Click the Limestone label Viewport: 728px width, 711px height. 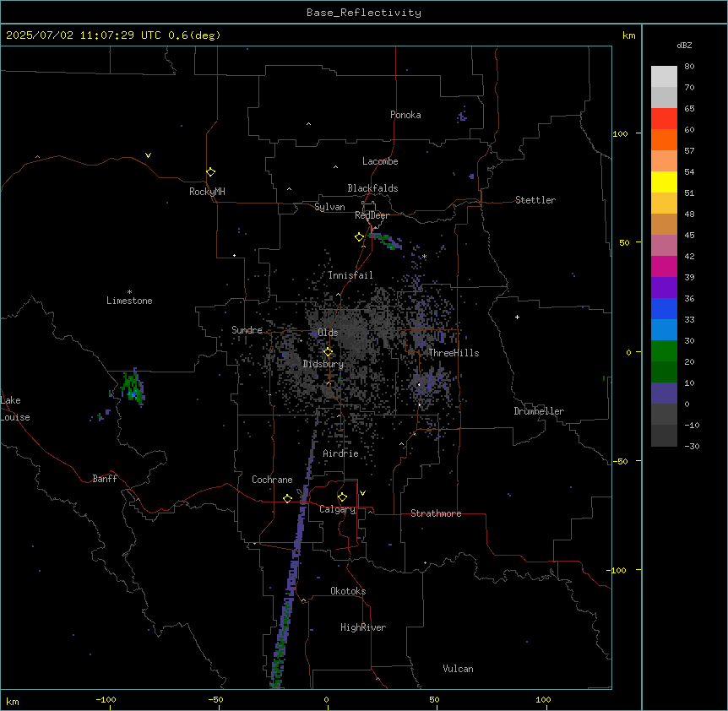coord(129,301)
